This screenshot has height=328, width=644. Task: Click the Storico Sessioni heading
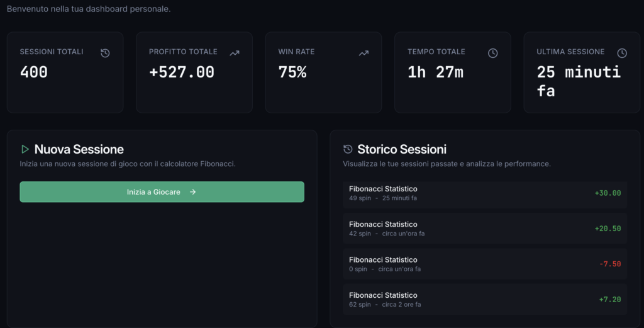(402, 149)
